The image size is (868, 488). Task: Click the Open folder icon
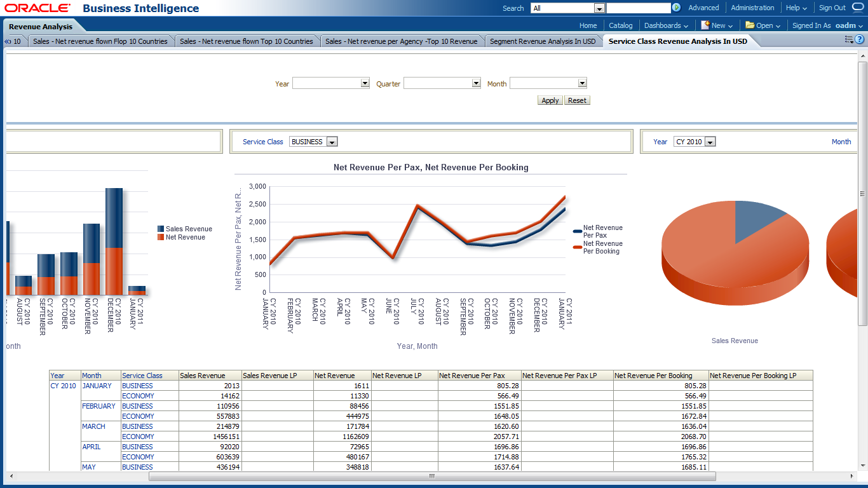[750, 25]
